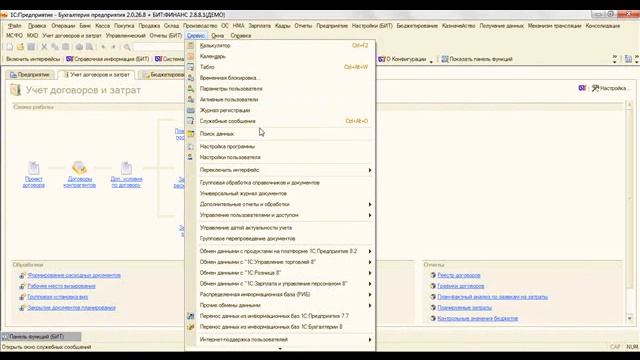Open the Файл menu
Screen dimensions: 640x360
14,26
